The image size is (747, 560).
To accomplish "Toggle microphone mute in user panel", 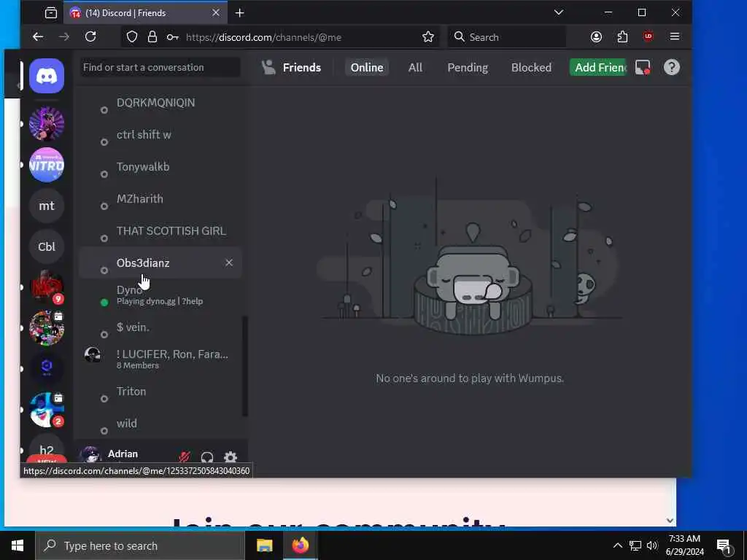I will pyautogui.click(x=185, y=457).
